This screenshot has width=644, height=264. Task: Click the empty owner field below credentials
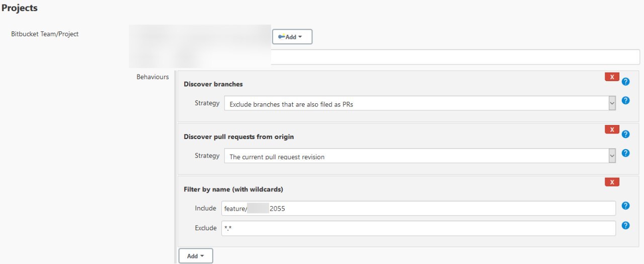point(455,57)
